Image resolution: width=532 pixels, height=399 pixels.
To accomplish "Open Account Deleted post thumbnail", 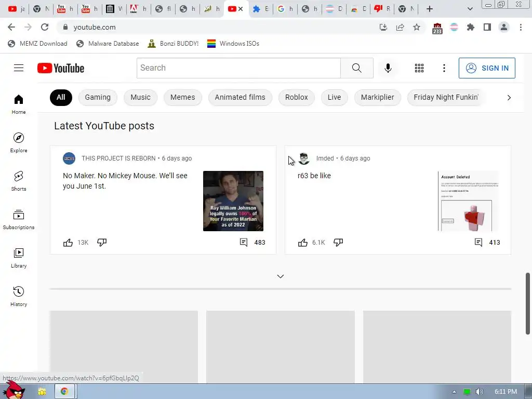I will 468,201.
